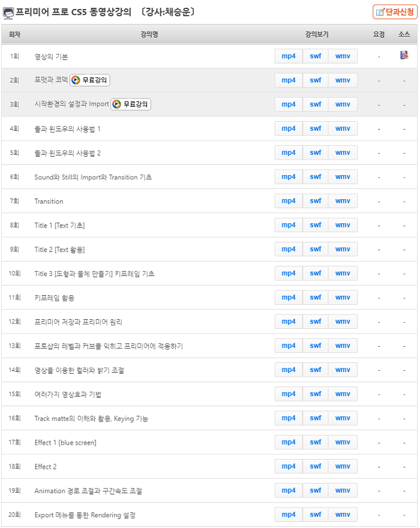Open mp4 for lesson 8 Title 1
Viewport: 420px width, 528px height.
point(289,225)
